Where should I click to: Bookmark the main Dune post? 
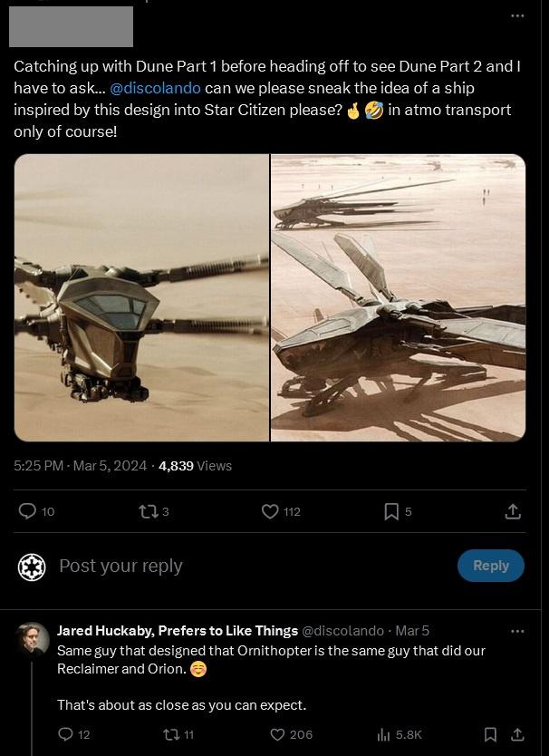[x=391, y=511]
